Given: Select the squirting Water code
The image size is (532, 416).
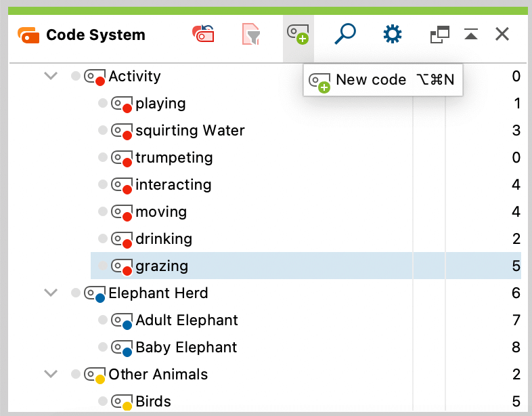Looking at the screenshot, I should coord(190,130).
